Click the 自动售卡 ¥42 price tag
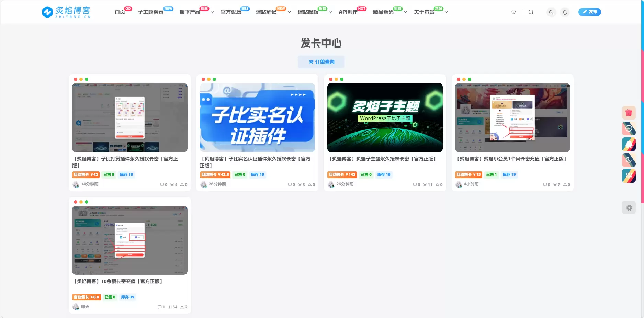 coord(86,174)
